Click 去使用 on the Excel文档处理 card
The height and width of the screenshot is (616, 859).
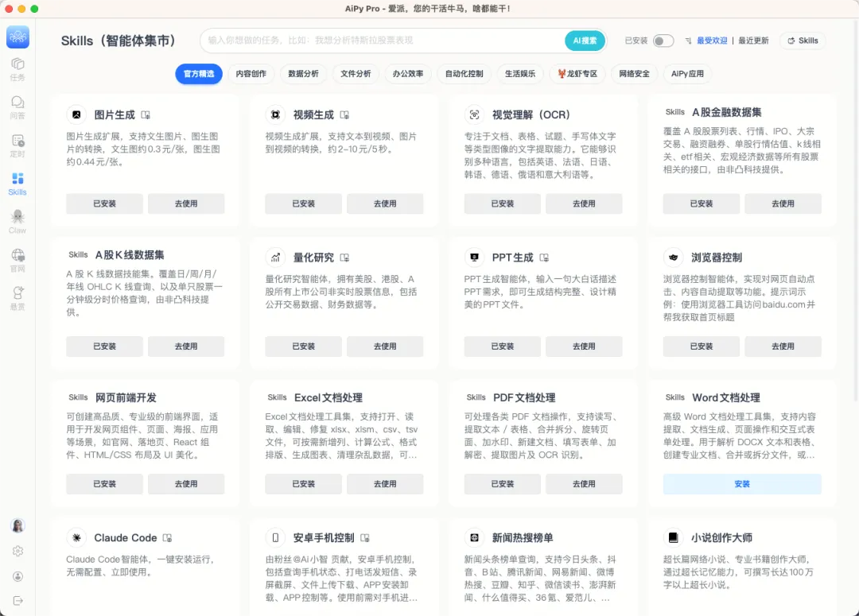385,484
